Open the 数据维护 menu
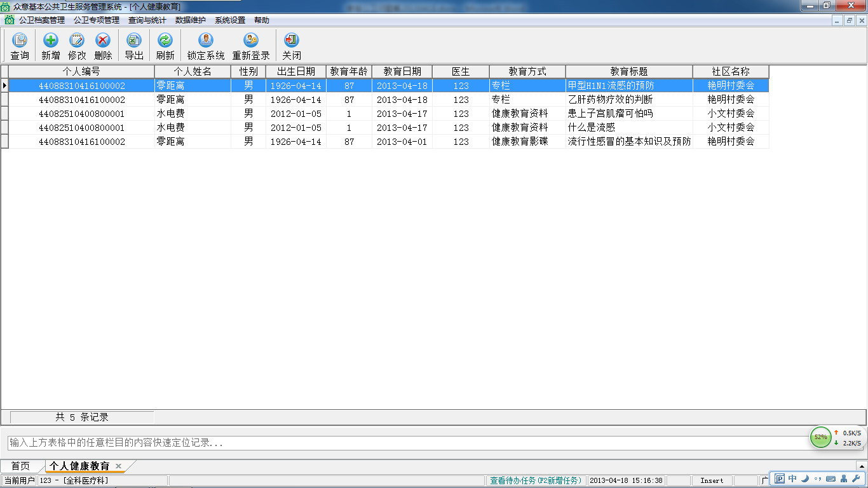Viewport: 868px width, 488px height. pyautogui.click(x=191, y=20)
